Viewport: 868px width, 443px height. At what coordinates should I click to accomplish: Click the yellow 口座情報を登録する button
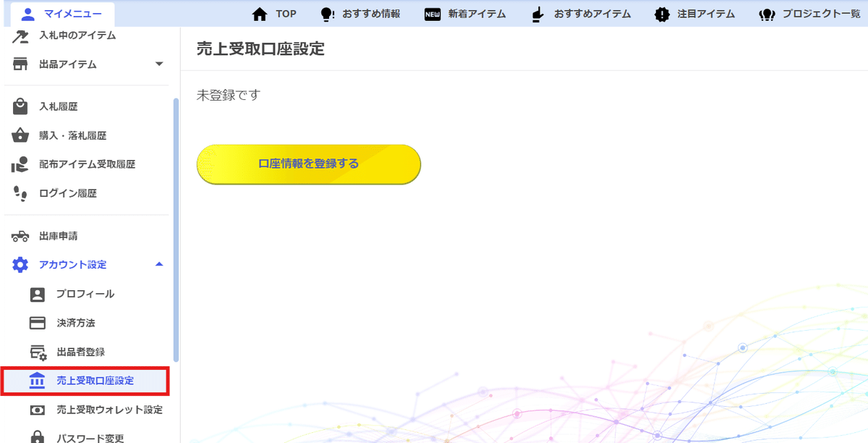click(309, 164)
